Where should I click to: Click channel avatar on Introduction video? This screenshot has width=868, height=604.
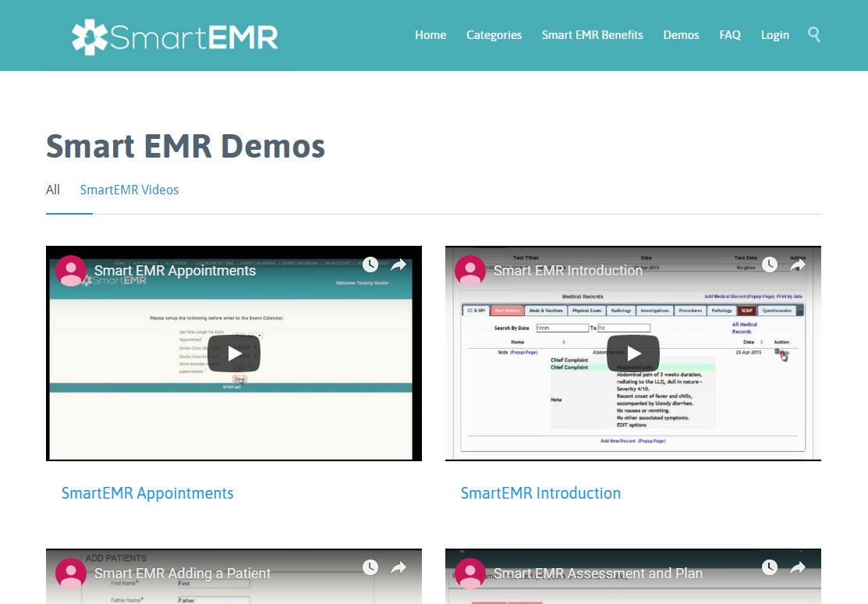pos(470,271)
